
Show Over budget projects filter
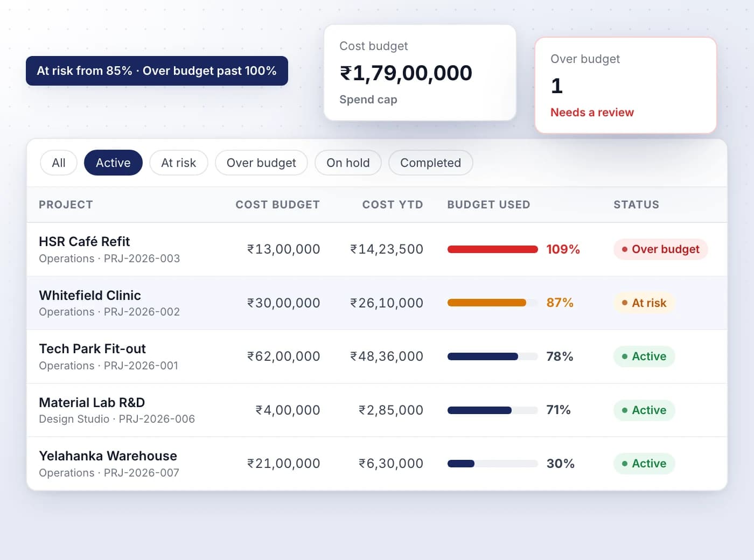[261, 163]
